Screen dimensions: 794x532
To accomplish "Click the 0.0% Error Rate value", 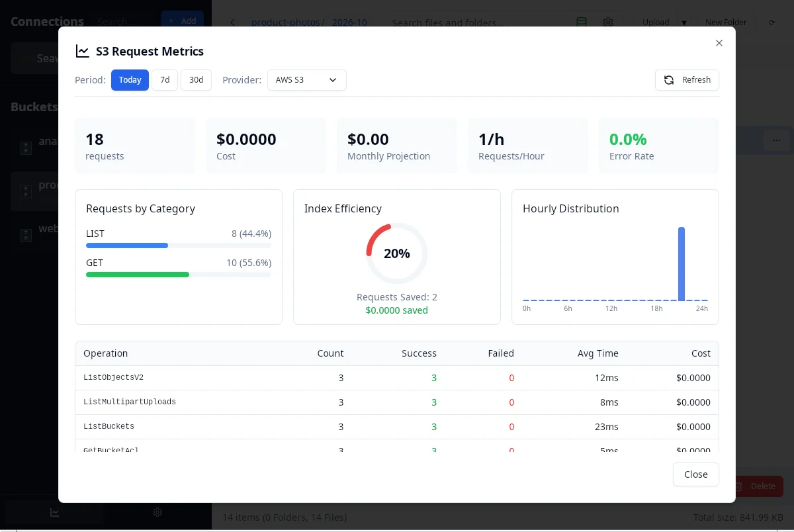I will tap(628, 139).
